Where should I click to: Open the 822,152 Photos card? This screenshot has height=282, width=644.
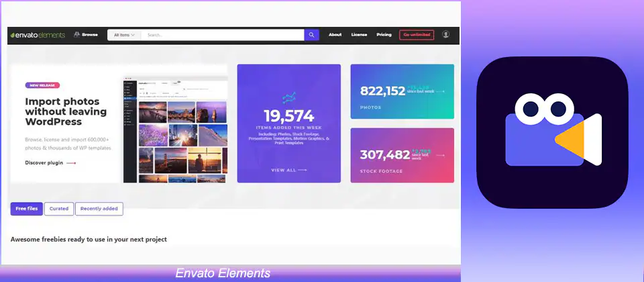pyautogui.click(x=402, y=91)
